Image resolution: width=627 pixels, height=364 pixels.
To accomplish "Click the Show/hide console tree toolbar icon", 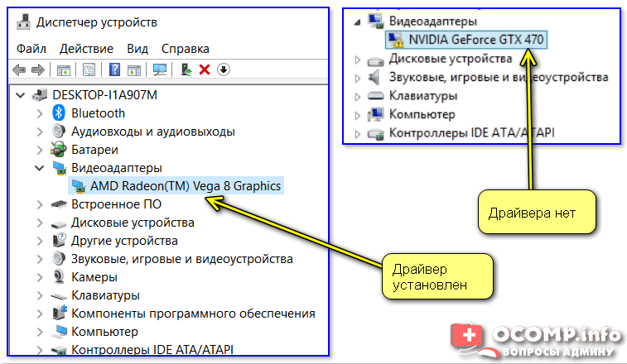I will tap(63, 70).
